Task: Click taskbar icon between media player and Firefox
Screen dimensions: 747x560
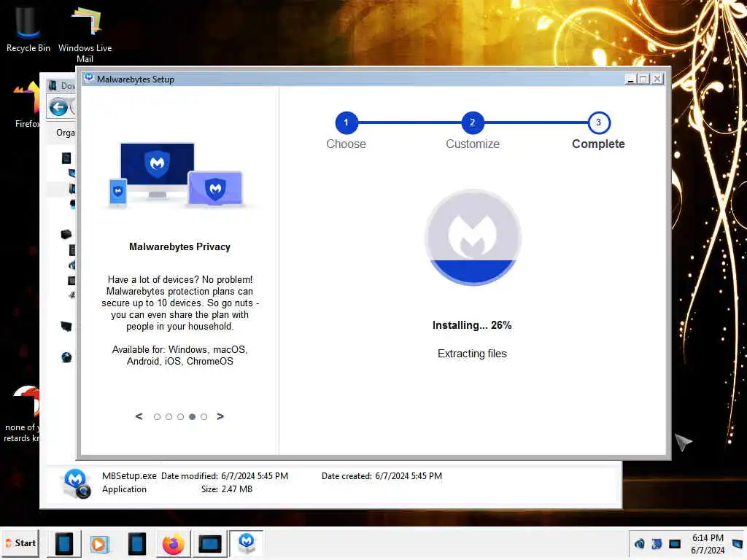Action: [x=136, y=544]
